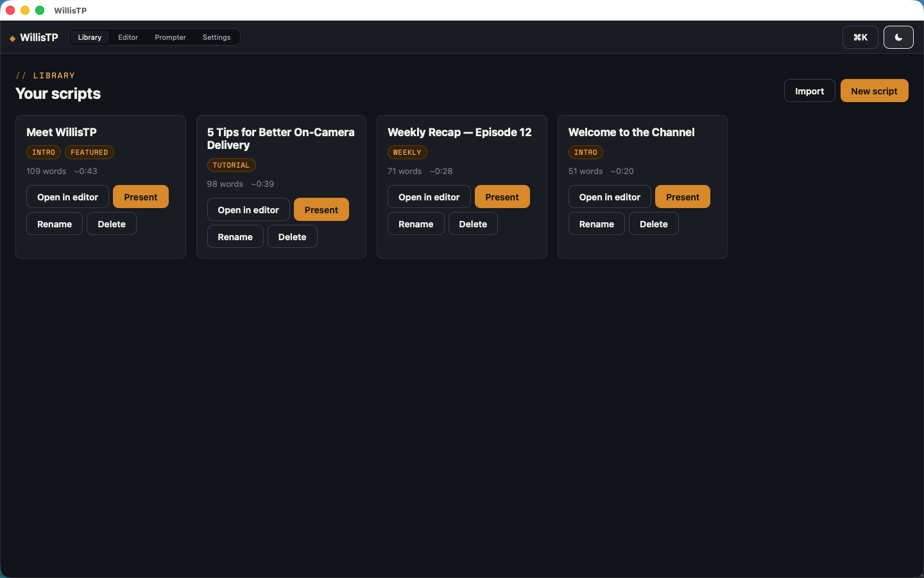This screenshot has width=924, height=578.
Task: Open the ⌘K command palette
Action: 860,37
